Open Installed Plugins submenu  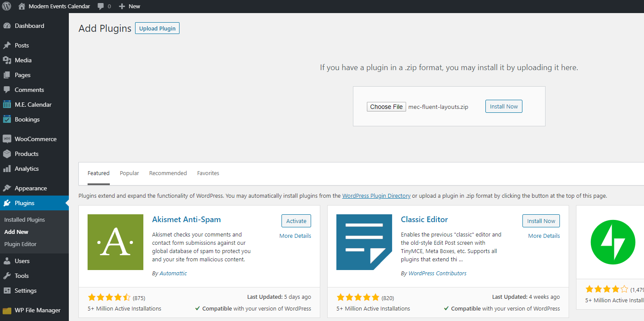tap(24, 220)
